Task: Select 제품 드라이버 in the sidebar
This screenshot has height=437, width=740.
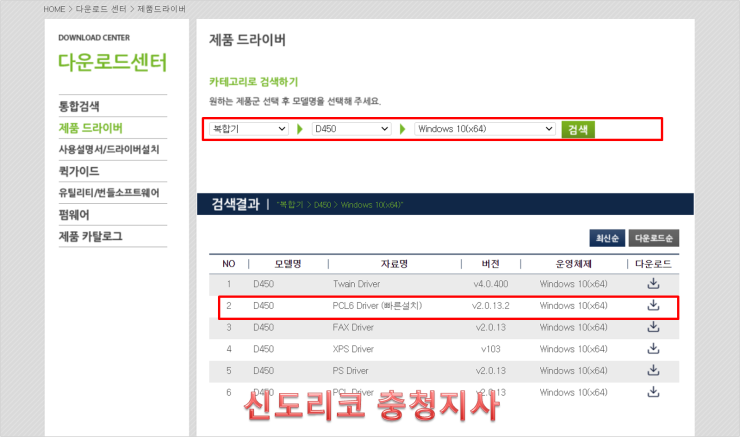Action: point(91,128)
